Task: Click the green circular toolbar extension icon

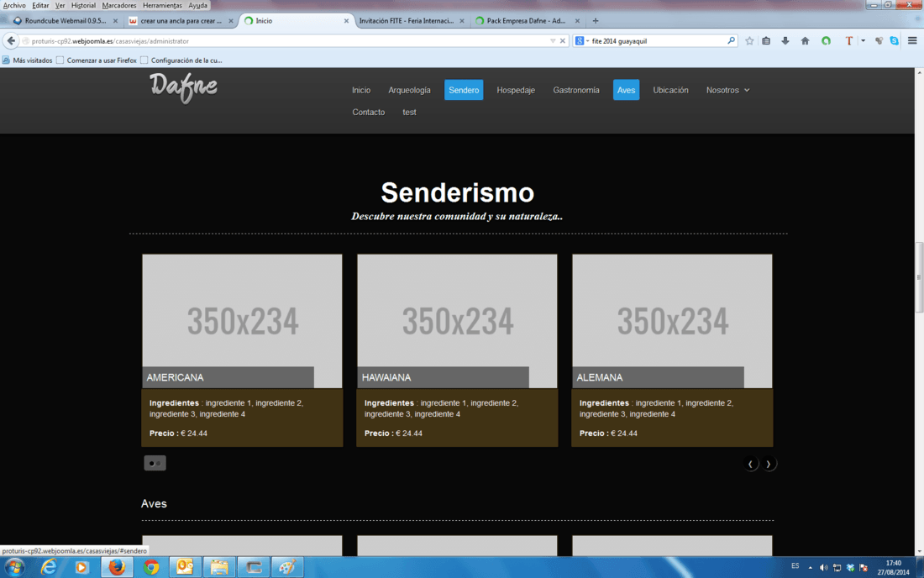Action: click(x=827, y=40)
